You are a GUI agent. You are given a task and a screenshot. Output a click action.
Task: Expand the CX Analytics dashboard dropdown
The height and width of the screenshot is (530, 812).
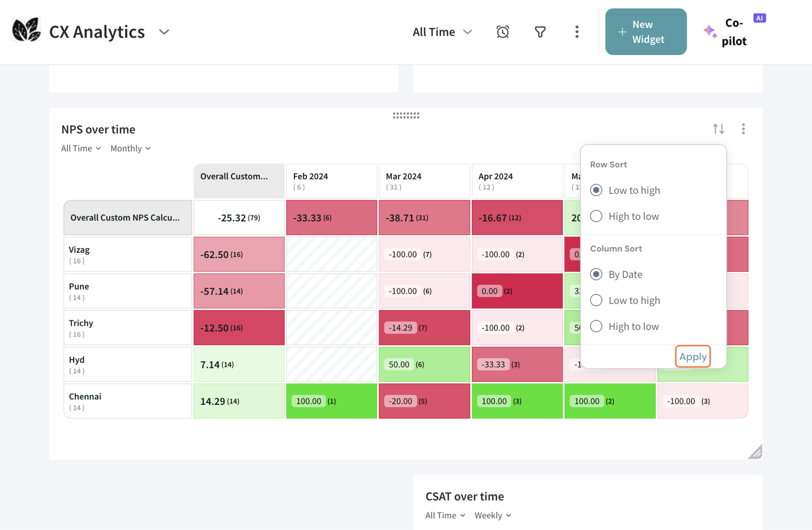pos(164,32)
